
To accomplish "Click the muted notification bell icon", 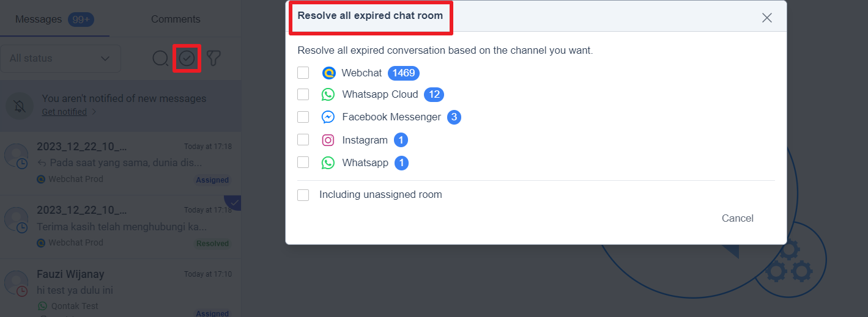I will 20,106.
